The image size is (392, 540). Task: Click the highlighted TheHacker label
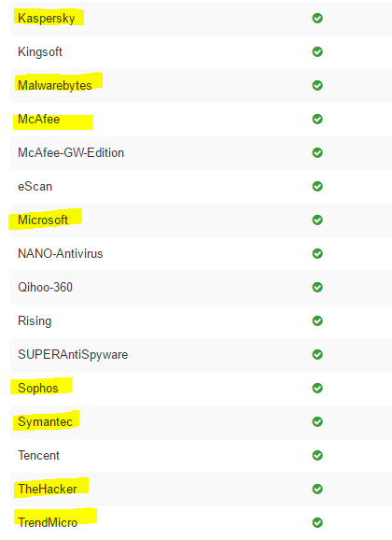48,489
